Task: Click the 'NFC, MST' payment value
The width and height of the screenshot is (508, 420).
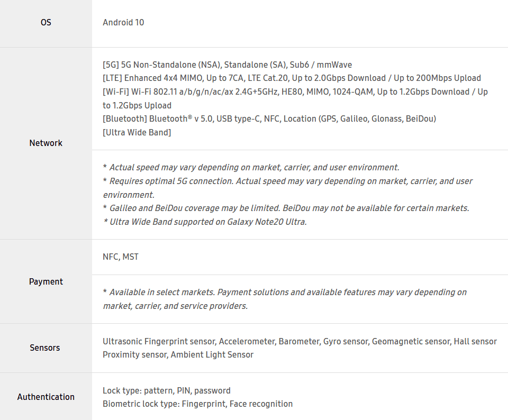Action: tap(121, 257)
